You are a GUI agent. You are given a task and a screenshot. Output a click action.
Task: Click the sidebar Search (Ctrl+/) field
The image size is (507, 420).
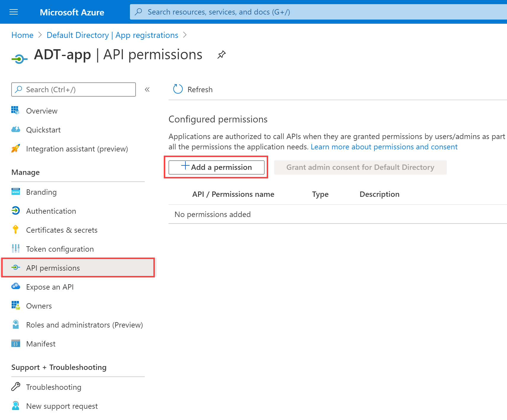click(74, 90)
